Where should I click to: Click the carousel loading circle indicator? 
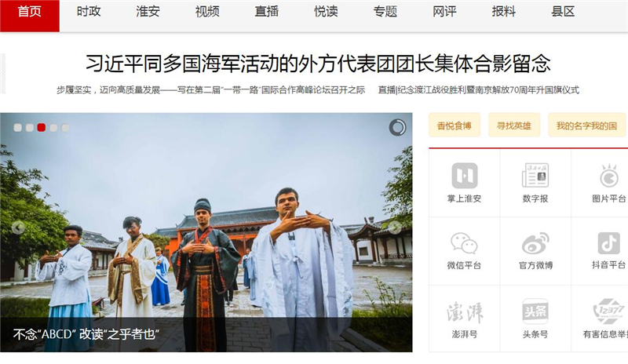(397, 128)
